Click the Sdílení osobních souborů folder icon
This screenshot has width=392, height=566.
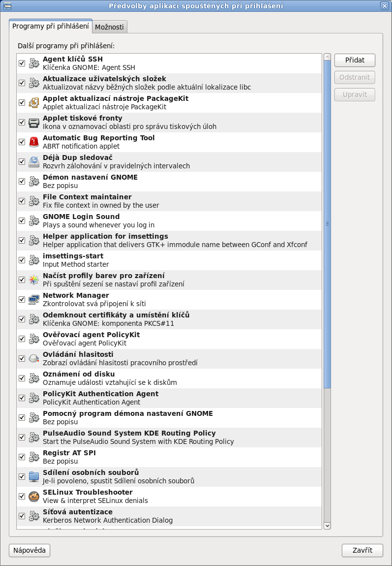click(x=34, y=476)
